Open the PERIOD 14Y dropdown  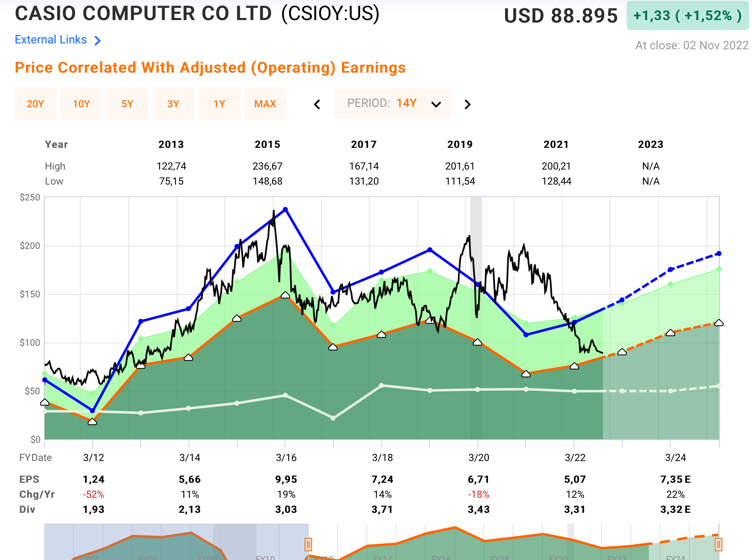[392, 104]
